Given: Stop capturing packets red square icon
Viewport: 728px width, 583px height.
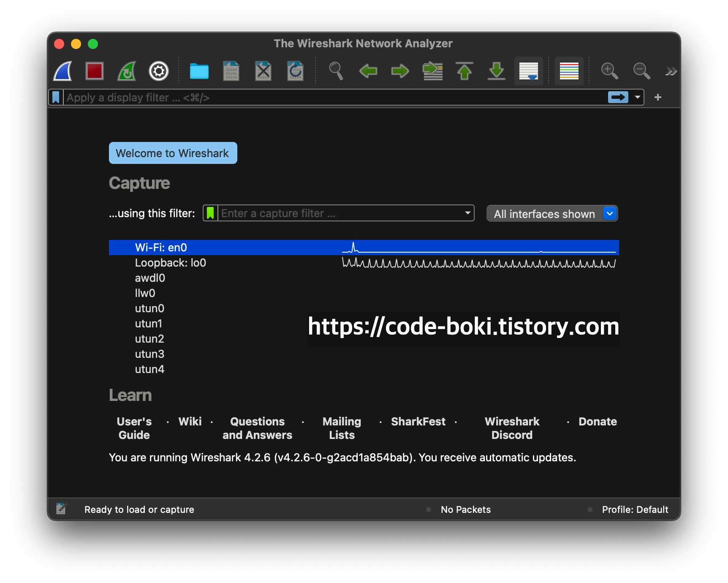Looking at the screenshot, I should 95,71.
